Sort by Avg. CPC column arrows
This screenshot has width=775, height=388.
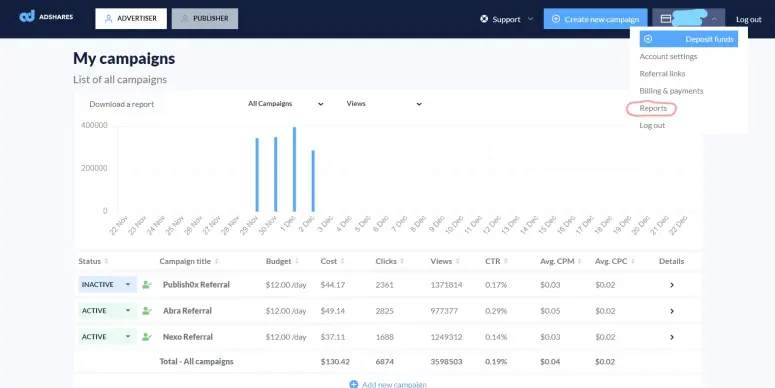coord(633,261)
